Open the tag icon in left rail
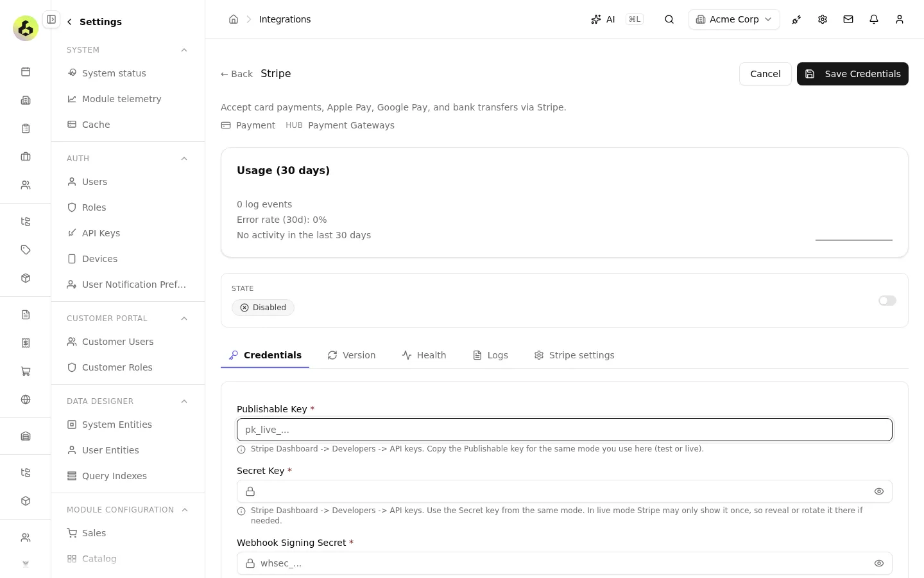The width and height of the screenshot is (924, 578). tap(26, 250)
